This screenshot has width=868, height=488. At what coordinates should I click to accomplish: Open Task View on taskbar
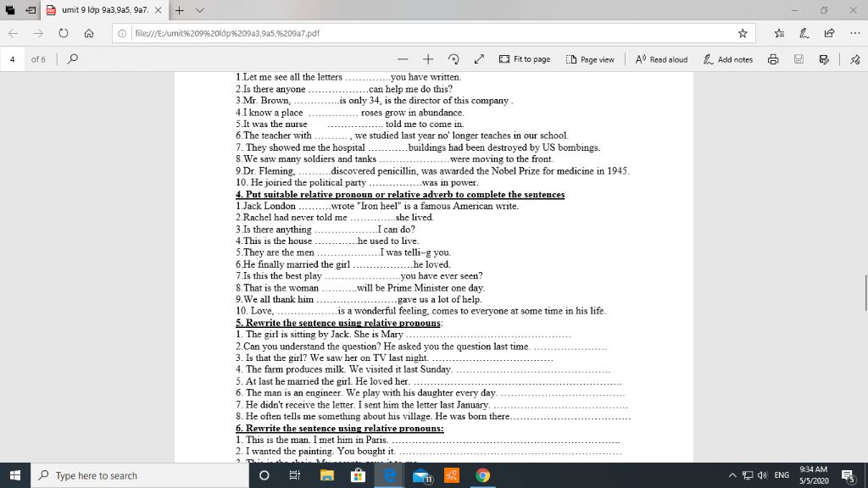[294, 475]
